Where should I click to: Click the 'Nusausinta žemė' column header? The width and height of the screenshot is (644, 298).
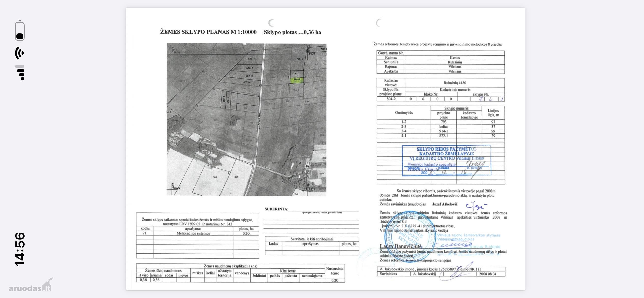(x=335, y=271)
